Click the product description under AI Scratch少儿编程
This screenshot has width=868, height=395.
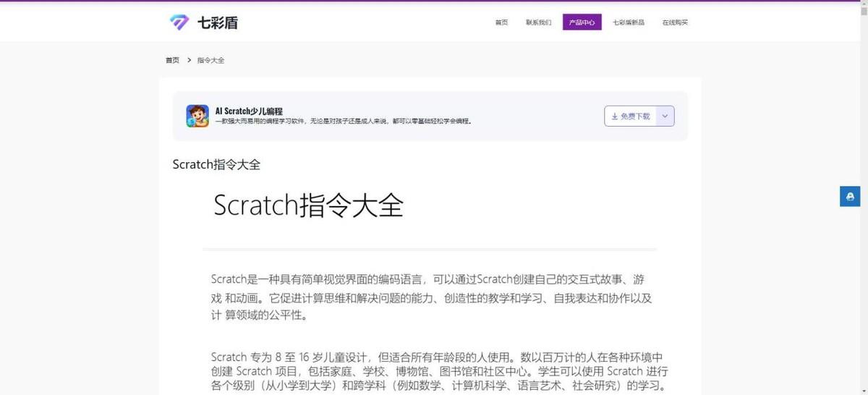coord(344,122)
